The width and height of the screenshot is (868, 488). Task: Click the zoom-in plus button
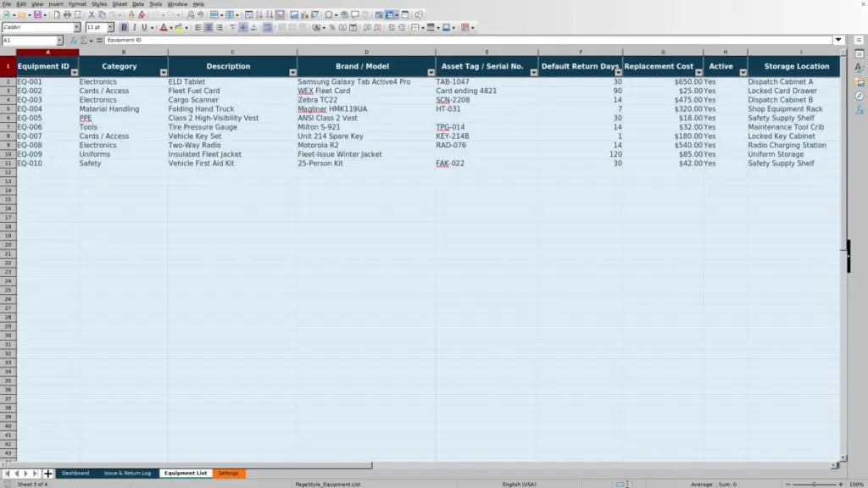tap(840, 484)
